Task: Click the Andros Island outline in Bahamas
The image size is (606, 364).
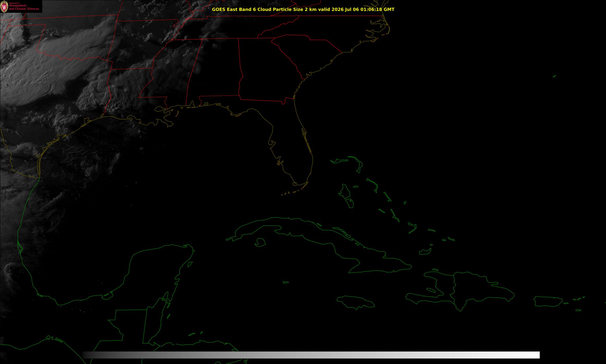Action: pyautogui.click(x=344, y=191)
